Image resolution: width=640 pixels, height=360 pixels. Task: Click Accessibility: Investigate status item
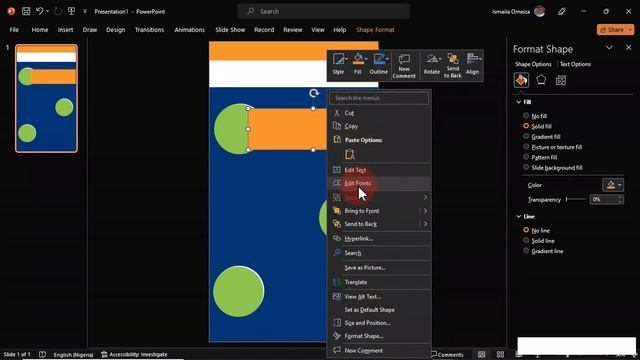click(x=134, y=354)
